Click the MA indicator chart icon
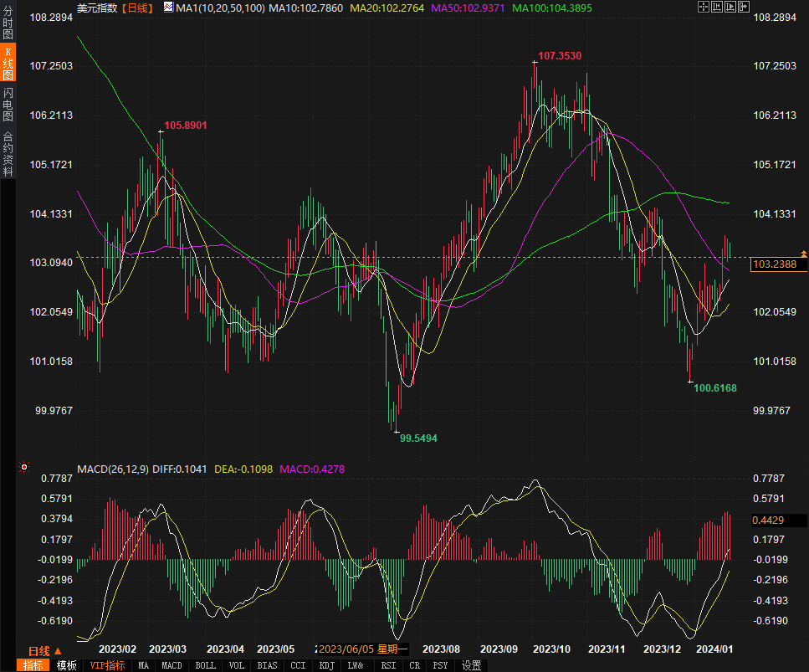 (168, 8)
